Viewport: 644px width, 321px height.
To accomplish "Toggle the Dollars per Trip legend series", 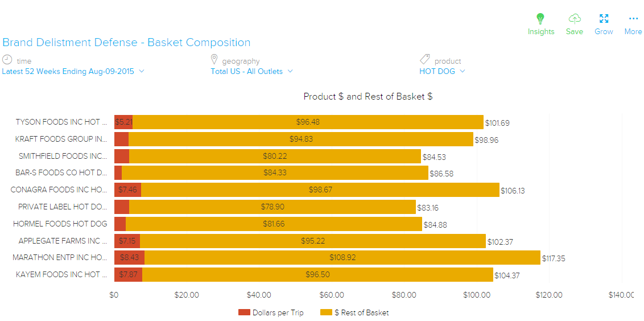I will click(x=278, y=312).
